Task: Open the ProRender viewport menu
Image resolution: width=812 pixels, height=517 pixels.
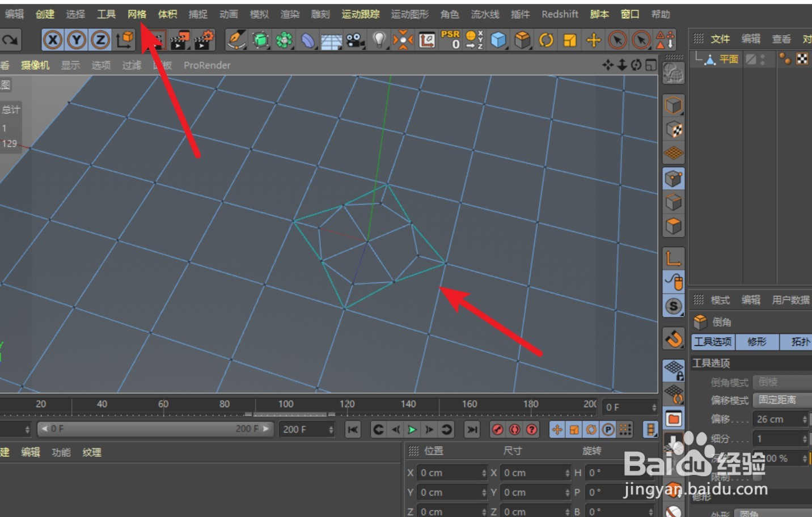Action: (x=207, y=65)
